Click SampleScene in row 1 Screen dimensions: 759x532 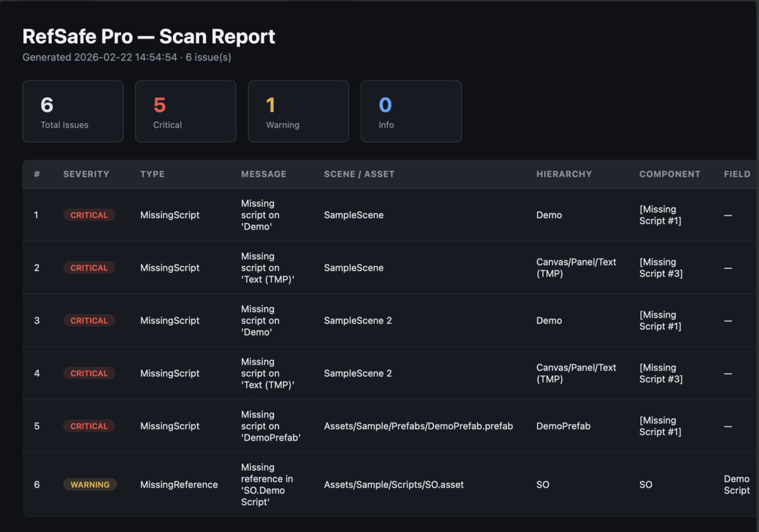[x=354, y=215]
